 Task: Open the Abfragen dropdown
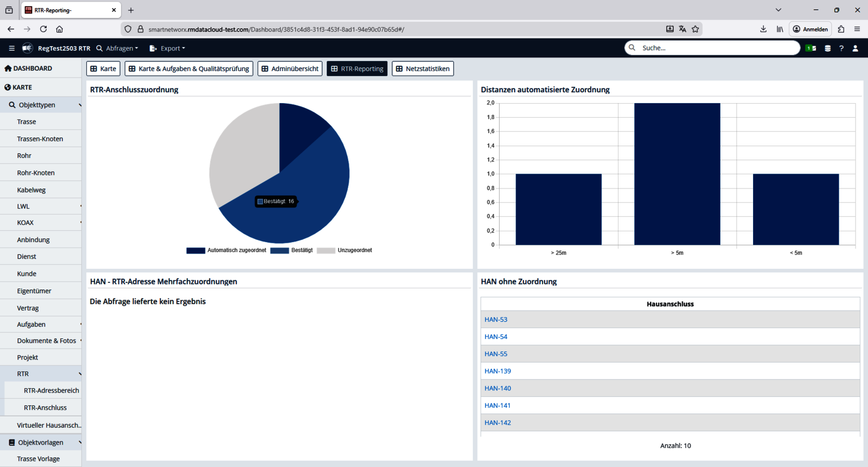(117, 48)
